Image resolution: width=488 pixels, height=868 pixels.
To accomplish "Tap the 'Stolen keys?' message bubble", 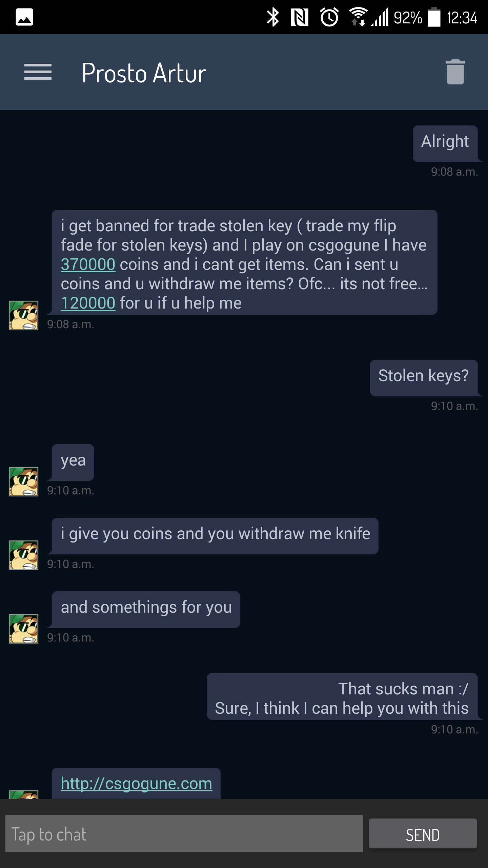I will [x=424, y=376].
